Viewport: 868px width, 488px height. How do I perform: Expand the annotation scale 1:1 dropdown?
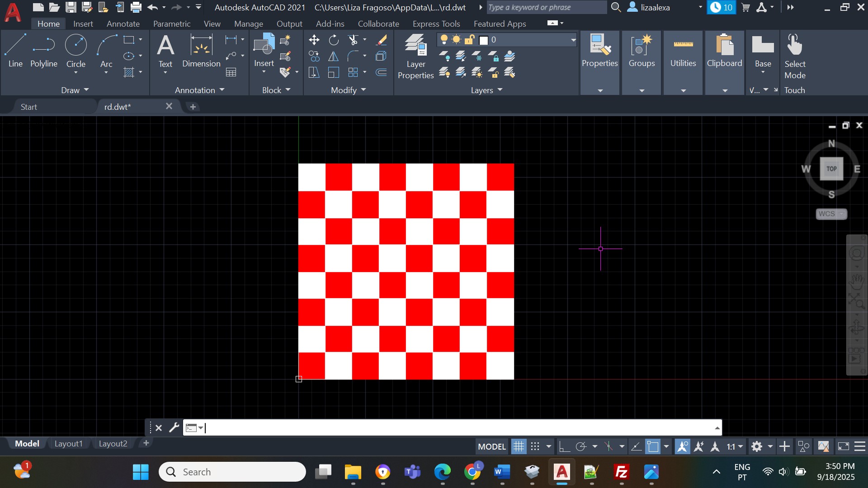(x=741, y=447)
